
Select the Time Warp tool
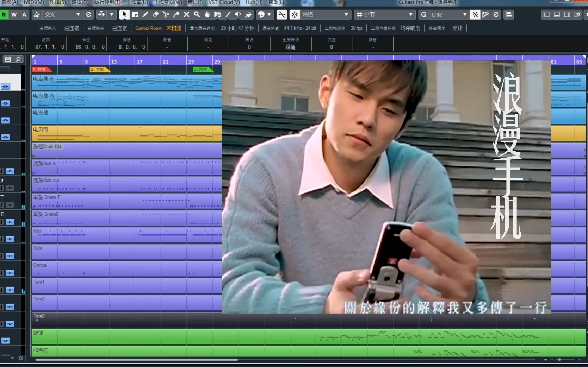[x=217, y=14]
